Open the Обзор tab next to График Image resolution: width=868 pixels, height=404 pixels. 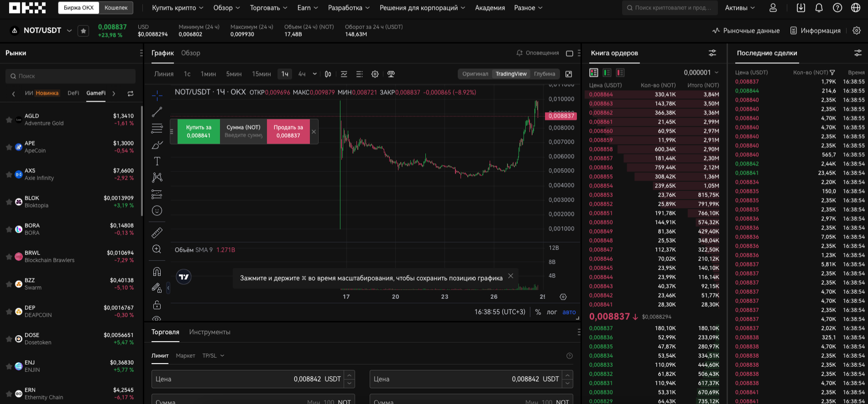tap(191, 53)
